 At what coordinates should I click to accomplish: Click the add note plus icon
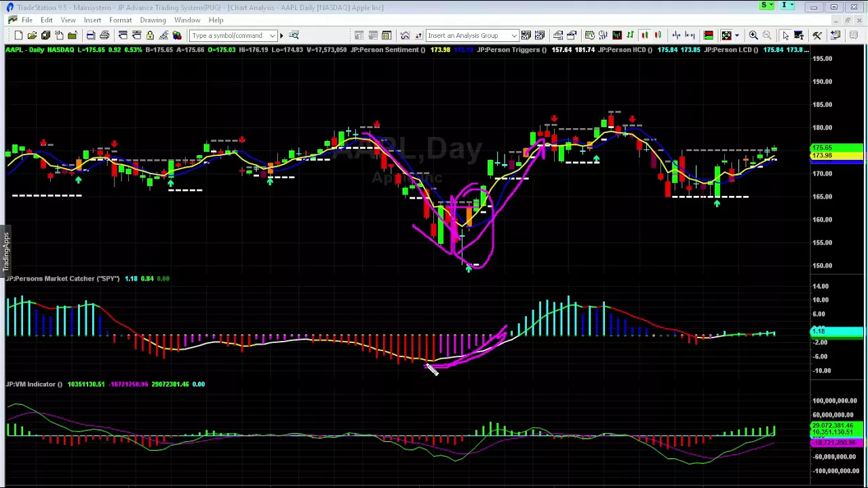click(x=835, y=35)
